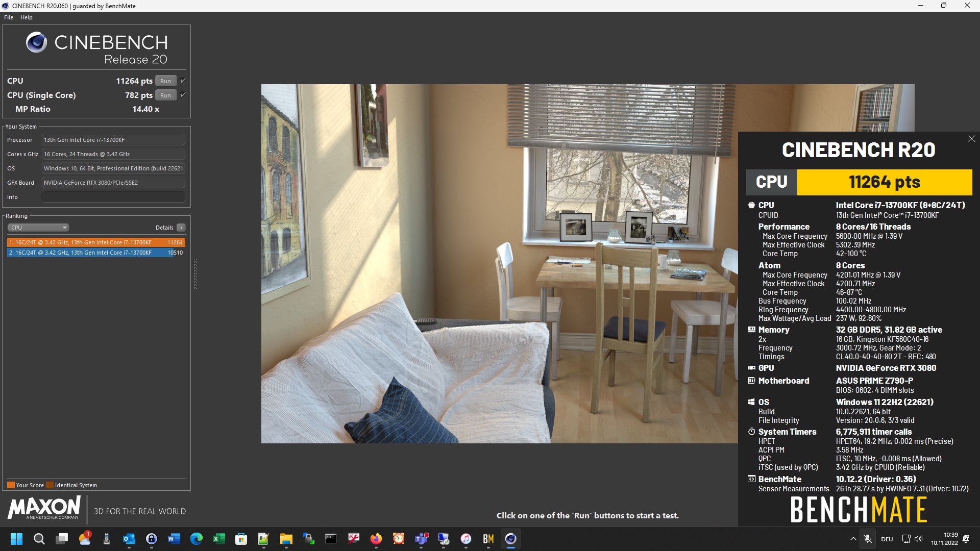Viewport: 980px width, 551px height.
Task: Open the alarm clock app in taskbar
Action: [x=399, y=539]
